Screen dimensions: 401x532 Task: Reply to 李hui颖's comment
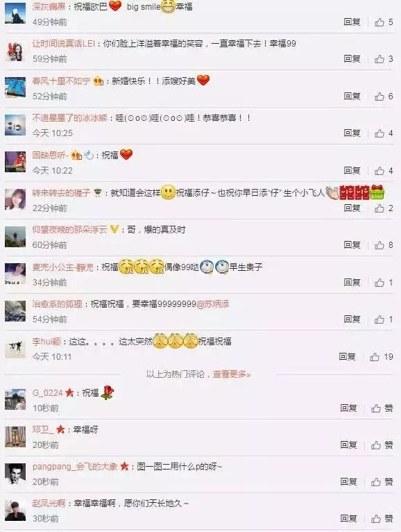347,356
